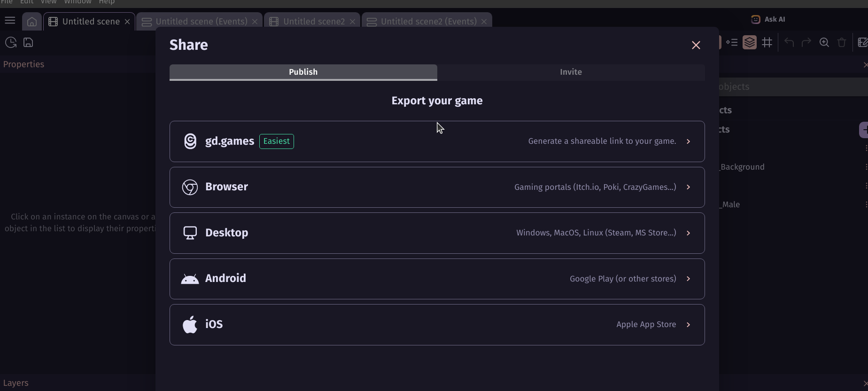The image size is (868, 391).
Task: Switch to the Invite tab
Action: [571, 72]
